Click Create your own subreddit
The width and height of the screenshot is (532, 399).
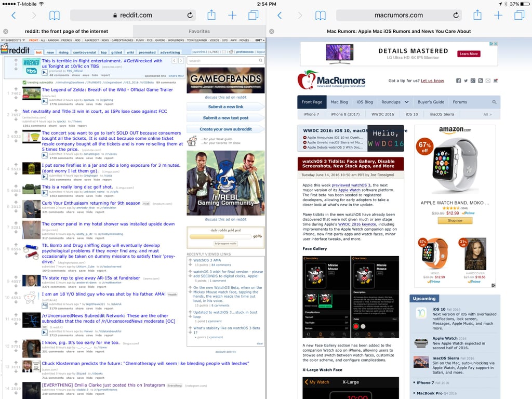tap(225, 129)
